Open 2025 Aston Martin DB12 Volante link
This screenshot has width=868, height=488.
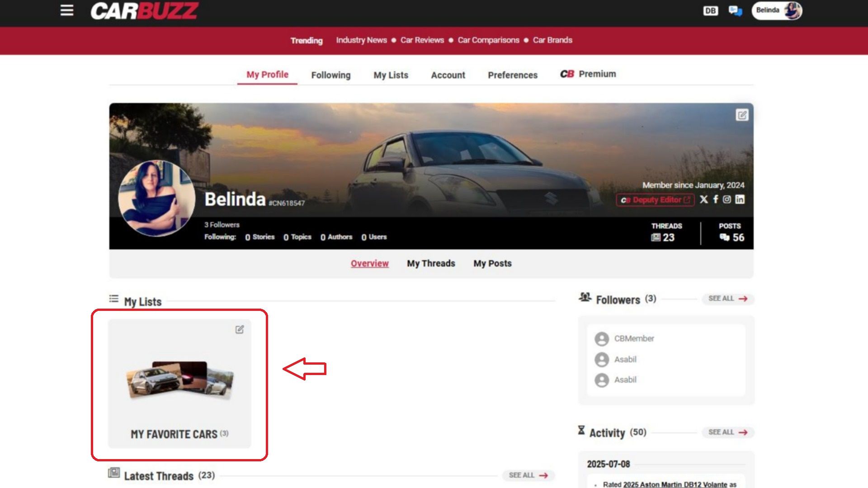point(675,484)
